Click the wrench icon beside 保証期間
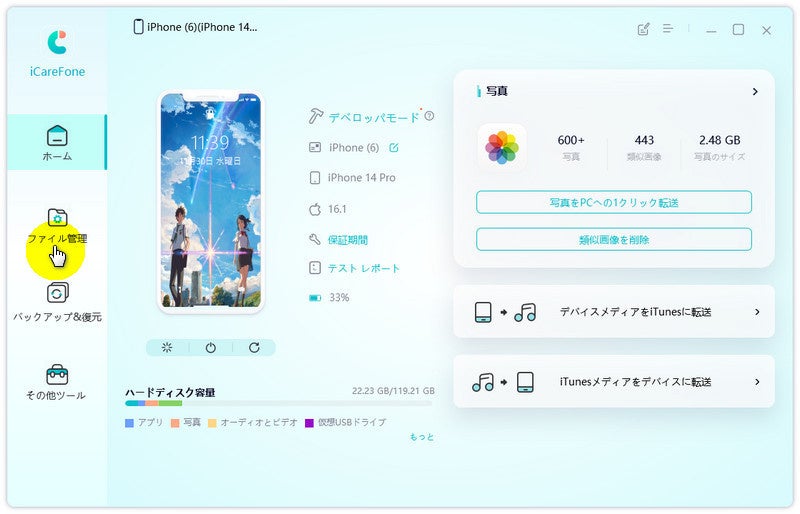 point(315,239)
